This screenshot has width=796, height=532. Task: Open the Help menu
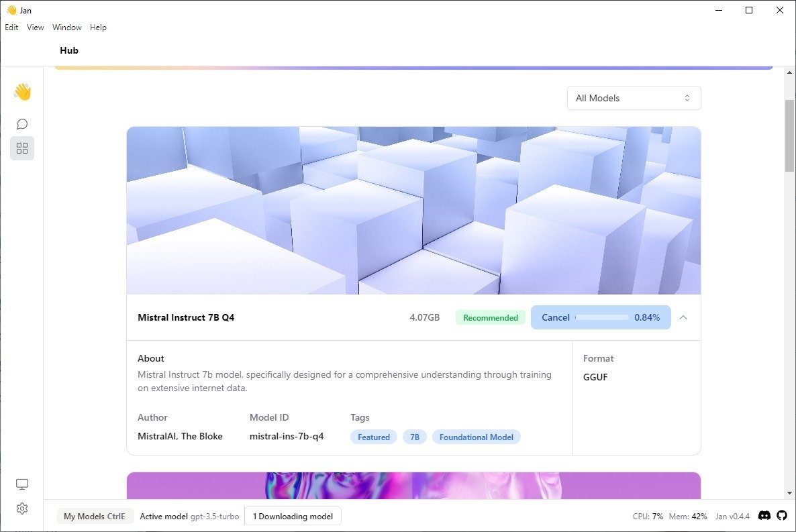(98, 28)
